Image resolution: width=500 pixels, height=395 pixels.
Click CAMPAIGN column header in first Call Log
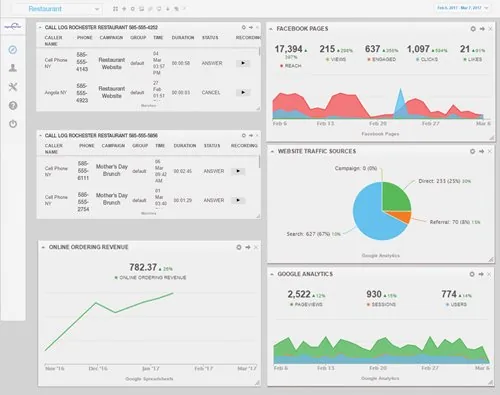click(x=111, y=38)
